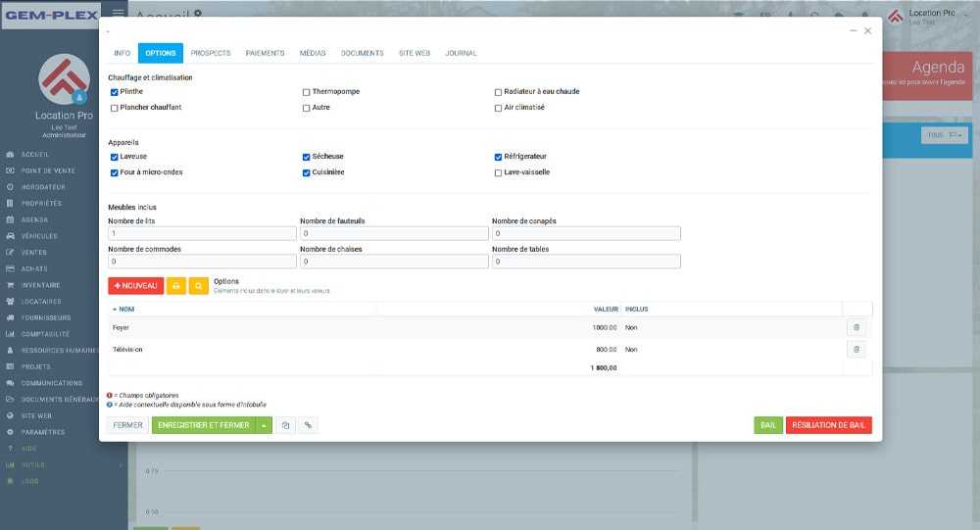Viewport: 980px width, 530px height.
Task: Delete the Télévision row with trash icon
Action: click(x=856, y=349)
